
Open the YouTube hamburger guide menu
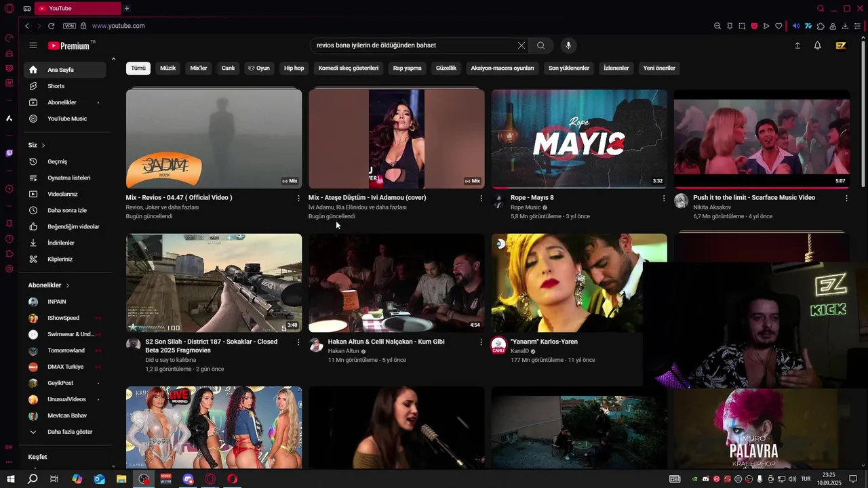[33, 45]
